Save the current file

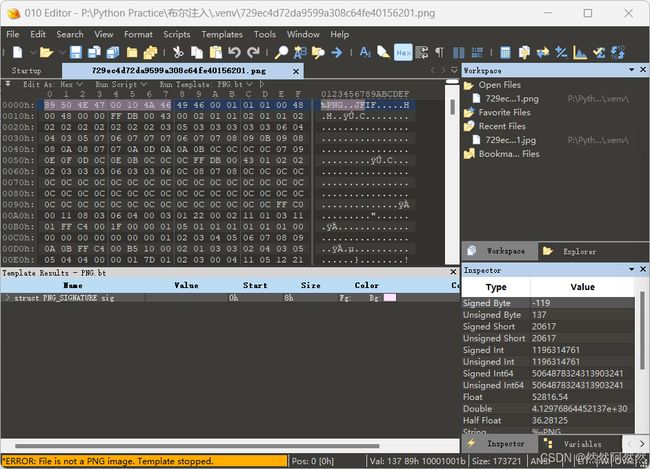(x=75, y=52)
